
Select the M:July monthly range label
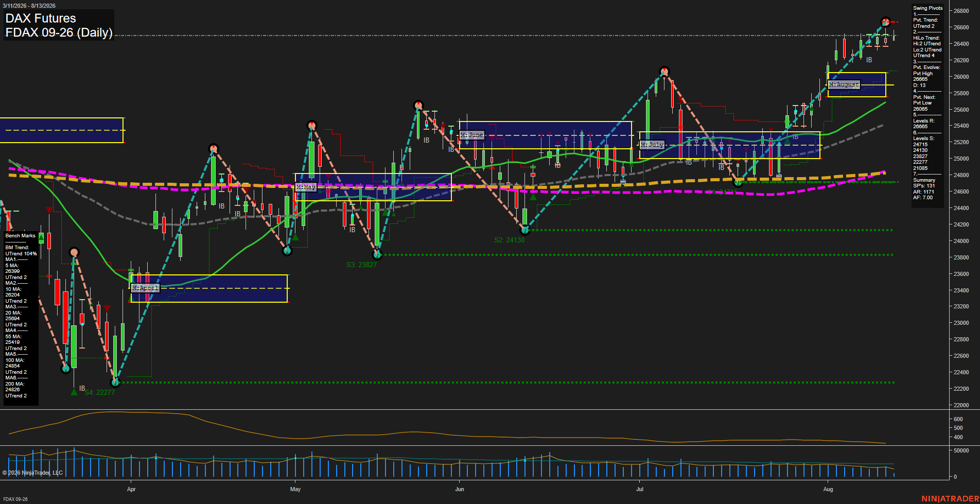652,145
